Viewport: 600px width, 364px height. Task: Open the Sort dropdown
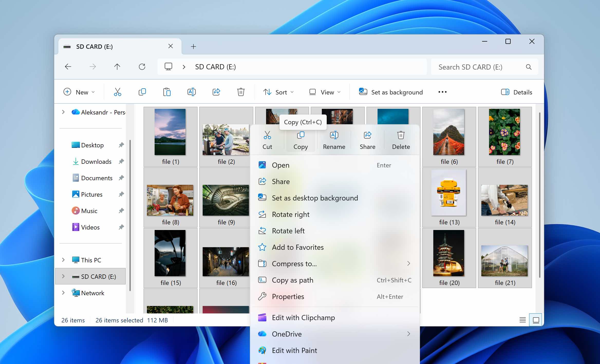click(278, 92)
